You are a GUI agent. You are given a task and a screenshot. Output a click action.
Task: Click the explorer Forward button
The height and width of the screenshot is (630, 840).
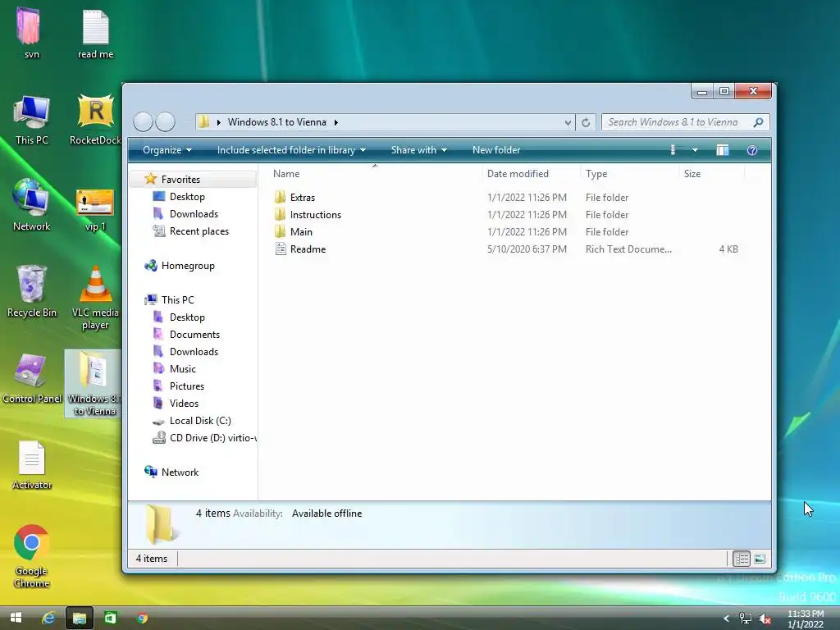coord(165,122)
